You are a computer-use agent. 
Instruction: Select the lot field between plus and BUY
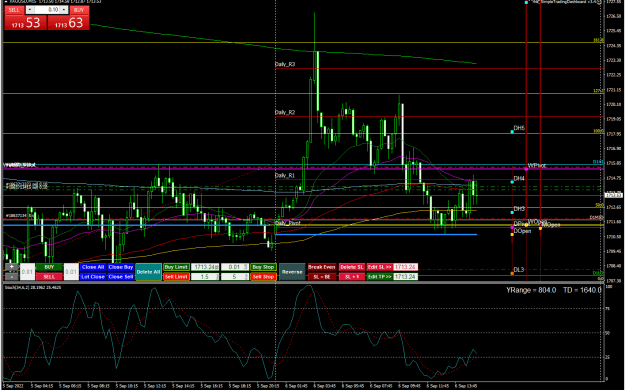(x=27, y=272)
